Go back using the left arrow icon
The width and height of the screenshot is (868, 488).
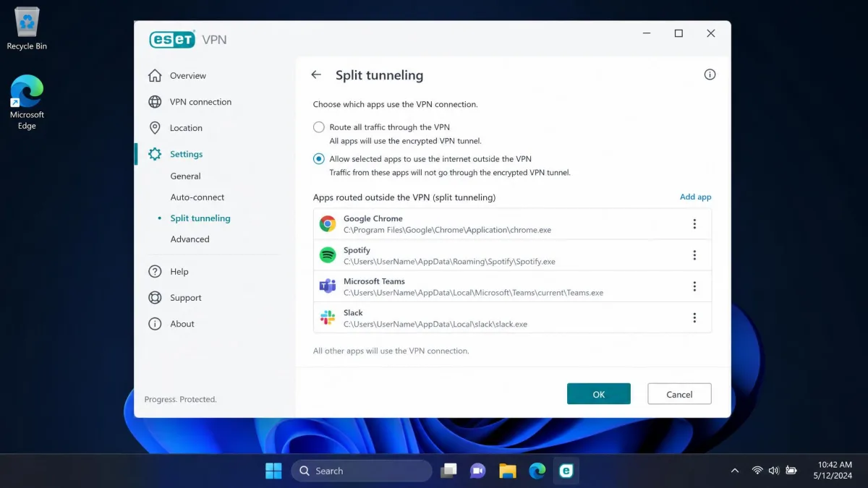tap(316, 74)
